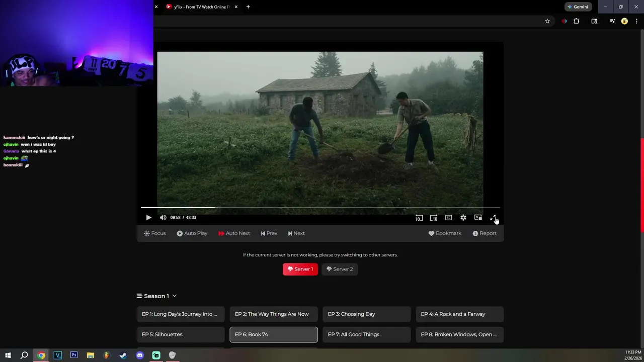The image size is (644, 362).
Task: Skip forward 10 seconds in the player
Action: (433, 218)
